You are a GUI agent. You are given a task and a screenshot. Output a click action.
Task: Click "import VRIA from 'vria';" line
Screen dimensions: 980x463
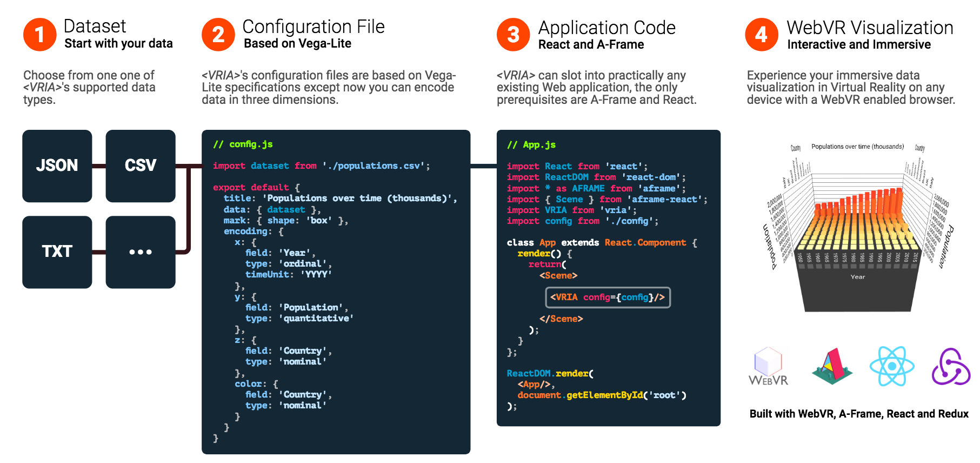[572, 210]
